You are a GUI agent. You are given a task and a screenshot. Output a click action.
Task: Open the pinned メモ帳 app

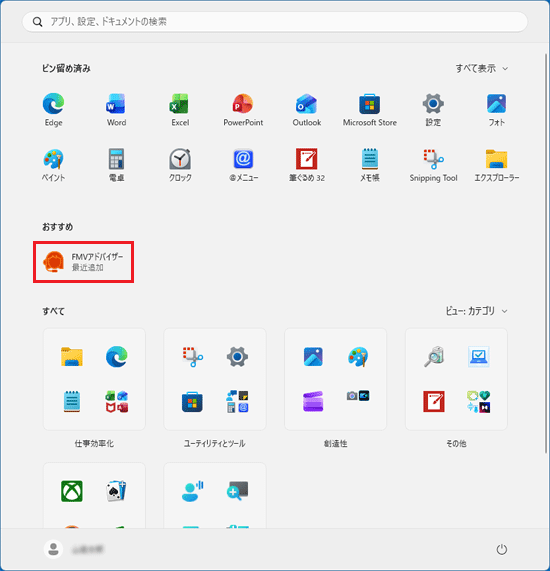[x=370, y=165]
